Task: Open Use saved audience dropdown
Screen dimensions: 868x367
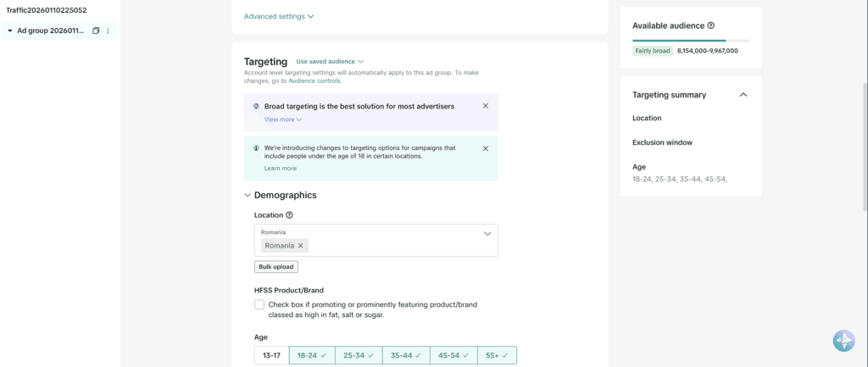Action: point(330,61)
